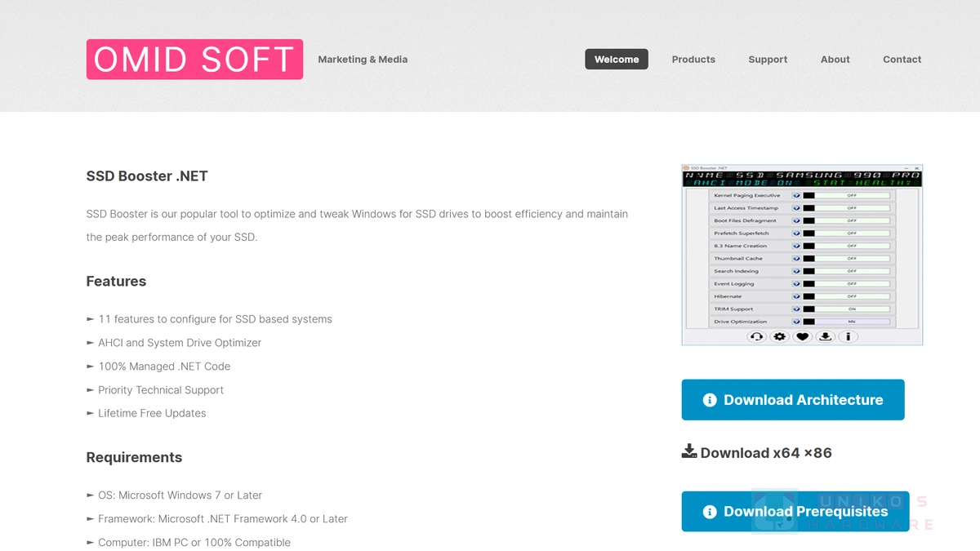
Task: Click the SSD Booster .NET title bar app icon
Action: [687, 167]
